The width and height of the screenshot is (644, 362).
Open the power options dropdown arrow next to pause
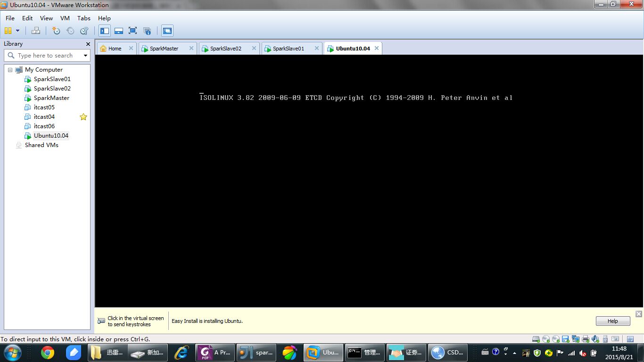pos(18,31)
